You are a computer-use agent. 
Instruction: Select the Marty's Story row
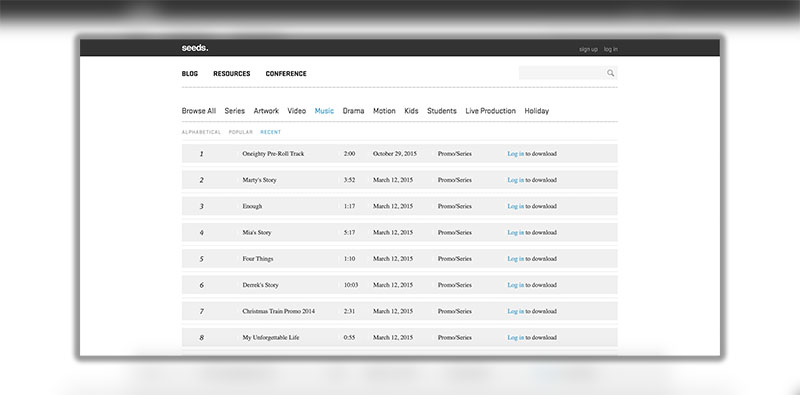pos(399,180)
